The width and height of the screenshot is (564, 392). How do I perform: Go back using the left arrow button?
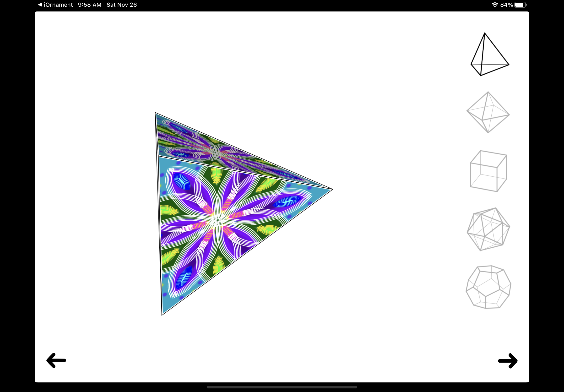[x=56, y=360]
